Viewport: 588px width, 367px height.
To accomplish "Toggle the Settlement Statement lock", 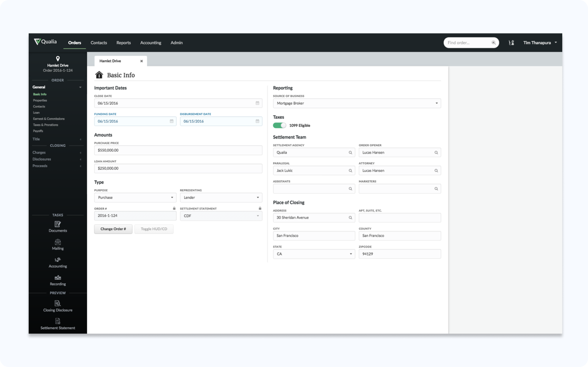I will (x=259, y=208).
